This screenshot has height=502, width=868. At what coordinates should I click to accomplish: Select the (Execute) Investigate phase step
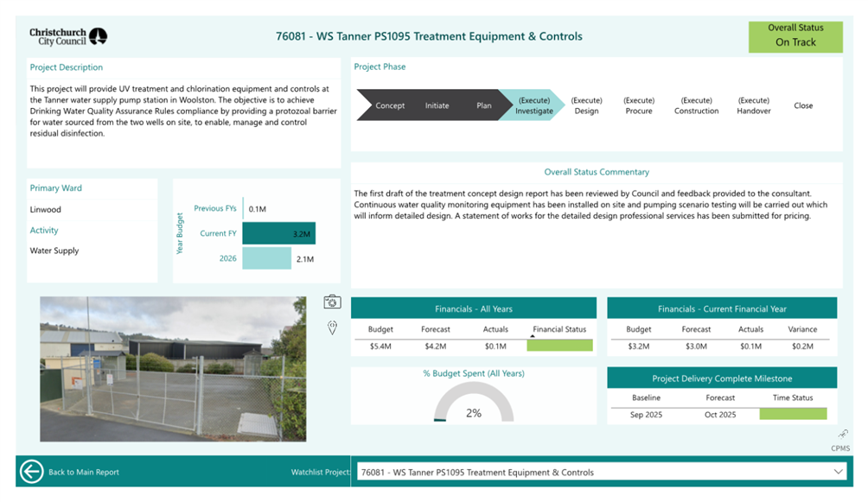pyautogui.click(x=533, y=105)
